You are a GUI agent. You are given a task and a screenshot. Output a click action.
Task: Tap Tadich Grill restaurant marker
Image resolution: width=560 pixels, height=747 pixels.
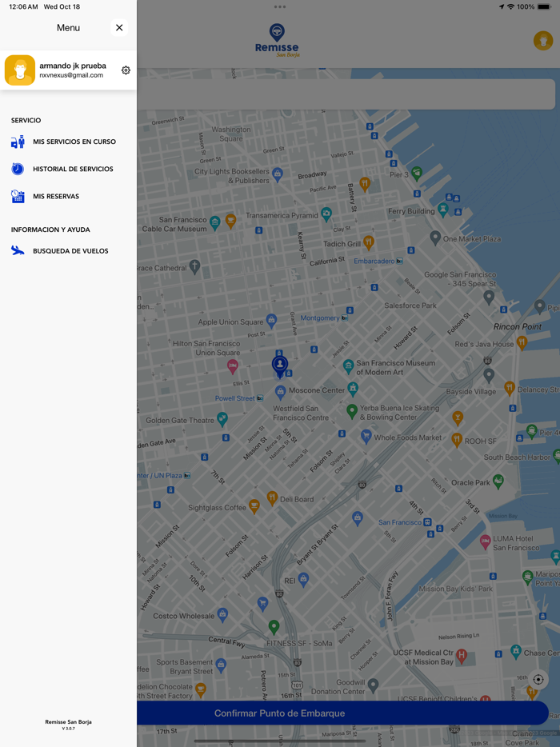[x=369, y=242]
